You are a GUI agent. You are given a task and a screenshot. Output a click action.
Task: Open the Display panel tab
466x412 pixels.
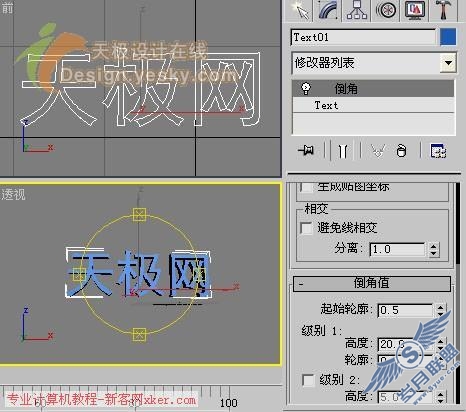[x=415, y=10]
